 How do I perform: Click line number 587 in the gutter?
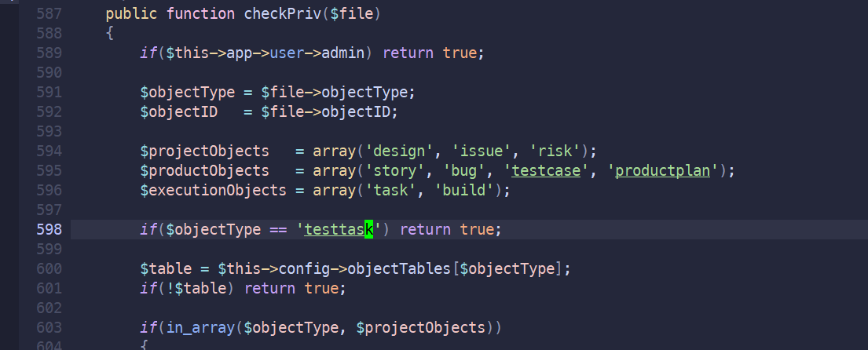pos(49,13)
